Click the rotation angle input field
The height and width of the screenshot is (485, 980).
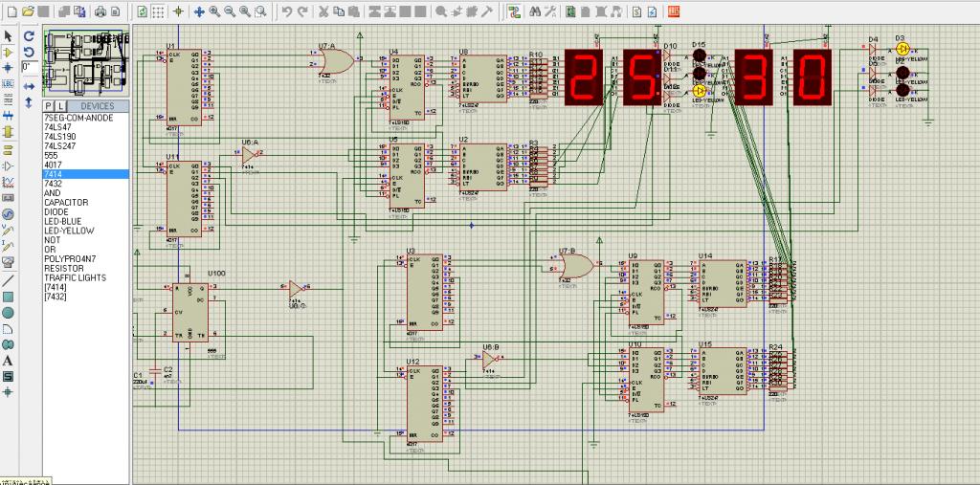(28, 67)
